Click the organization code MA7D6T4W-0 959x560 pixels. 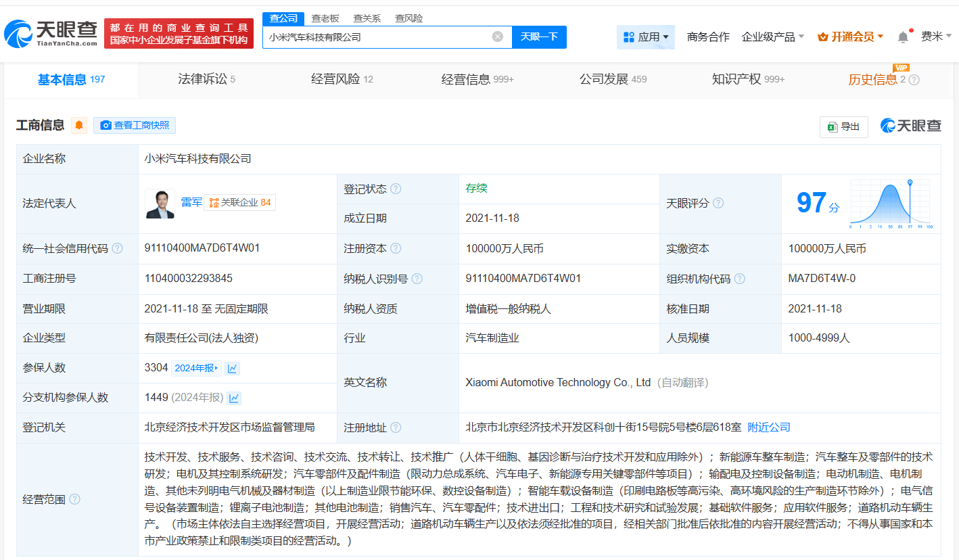[822, 279]
